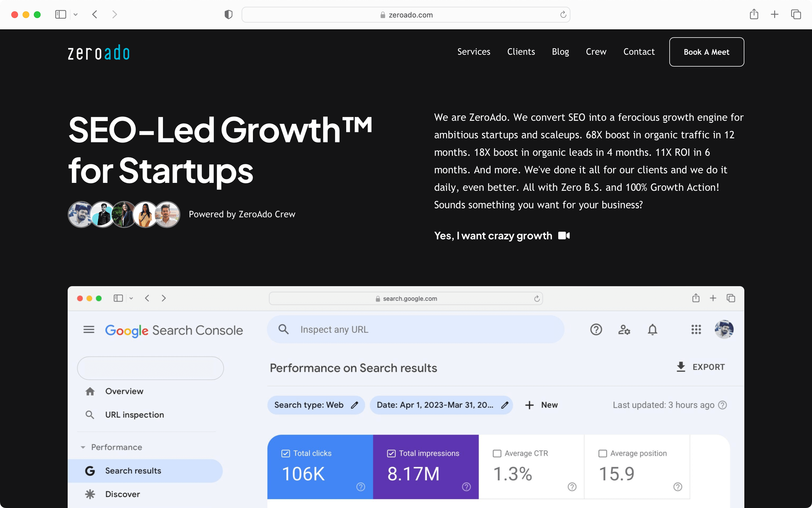Click the Google account avatar
The image size is (812, 508).
pyautogui.click(x=724, y=329)
